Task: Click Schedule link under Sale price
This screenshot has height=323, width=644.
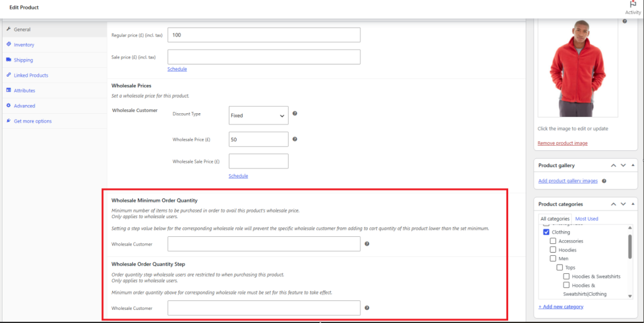Action: coord(177,69)
